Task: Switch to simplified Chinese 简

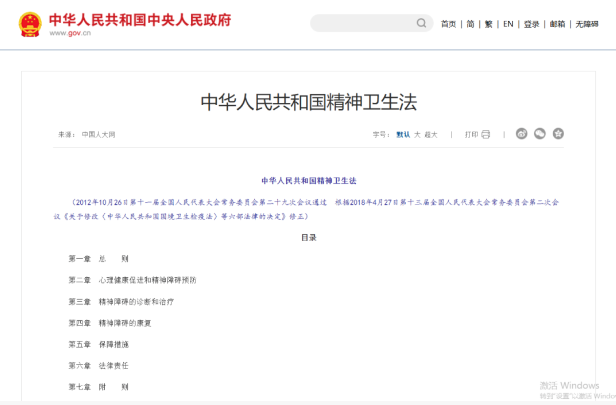Action: (x=470, y=24)
